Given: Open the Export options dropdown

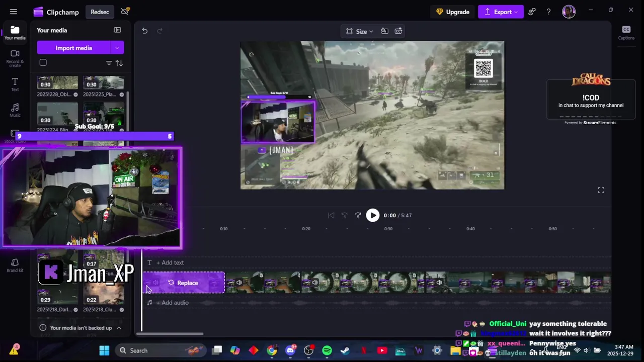Looking at the screenshot, I should coord(516,12).
